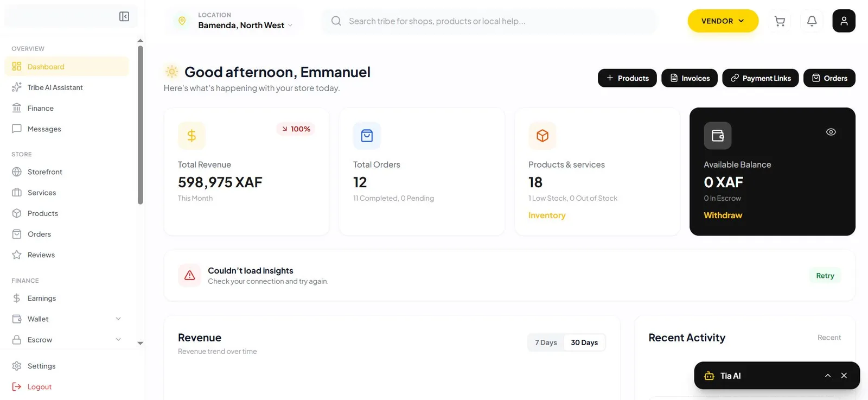Click the add Products button
The height and width of the screenshot is (400, 868).
coord(627,78)
